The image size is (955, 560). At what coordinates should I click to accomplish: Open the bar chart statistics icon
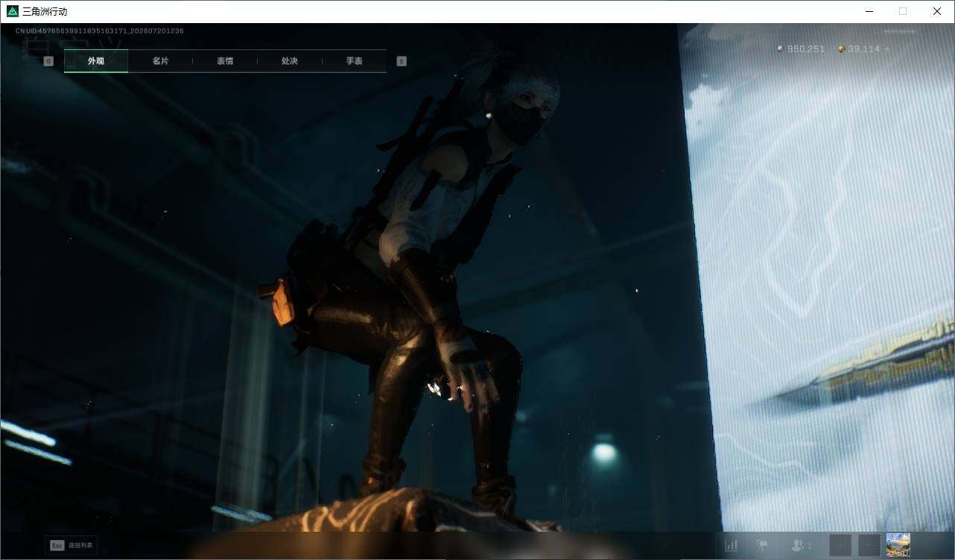point(732,545)
